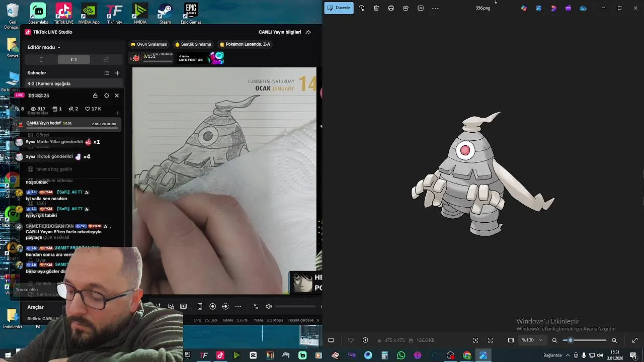Share the image from Photos toolbar
The image size is (644, 362).
pos(406,8)
